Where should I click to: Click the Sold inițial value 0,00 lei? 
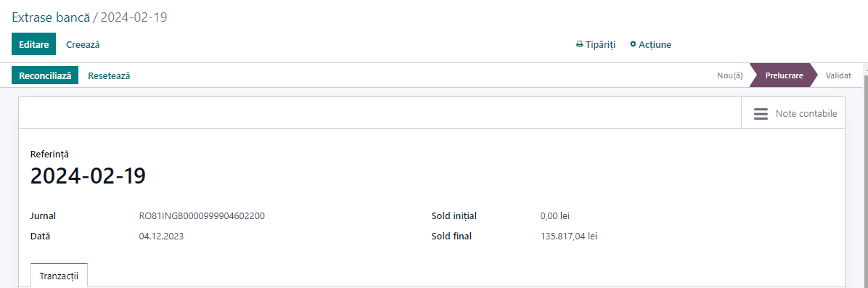(x=554, y=215)
